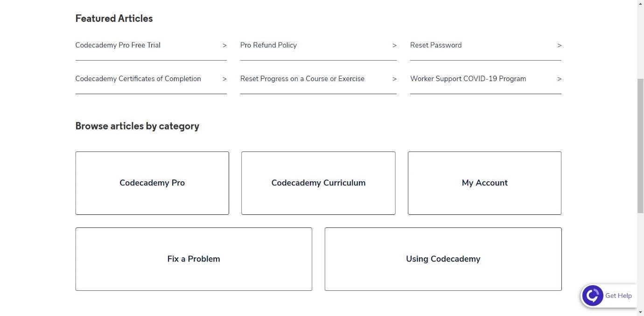
Task: Click arrow beside Reset Progress on a Course
Action: tap(394, 79)
